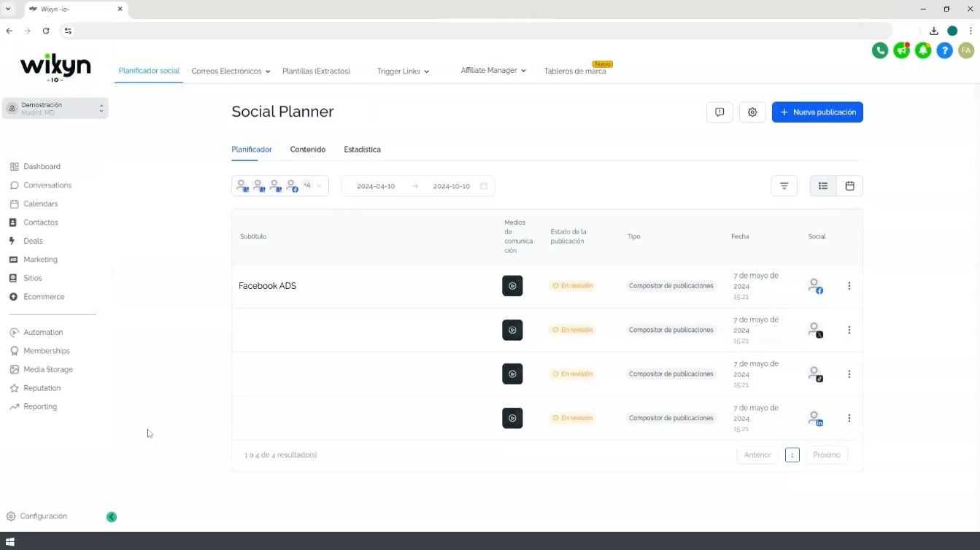
Task: Expand Correos Electrónicos dropdown menu
Action: (231, 71)
